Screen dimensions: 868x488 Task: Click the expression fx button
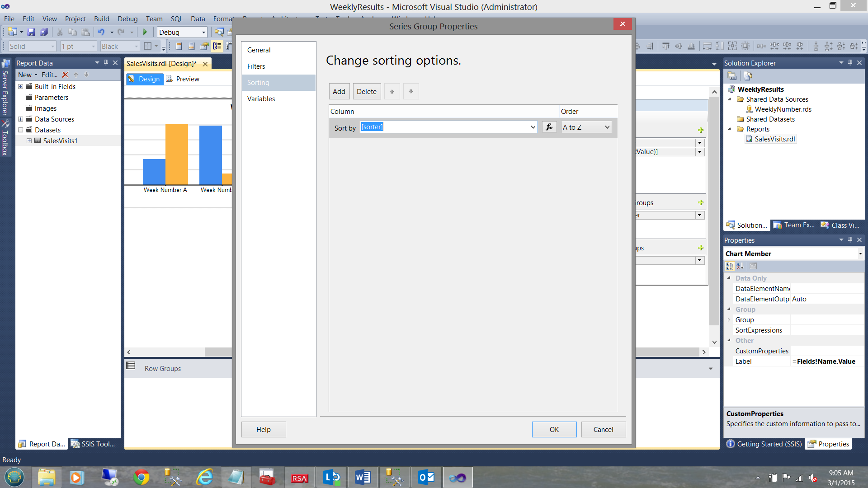click(549, 127)
